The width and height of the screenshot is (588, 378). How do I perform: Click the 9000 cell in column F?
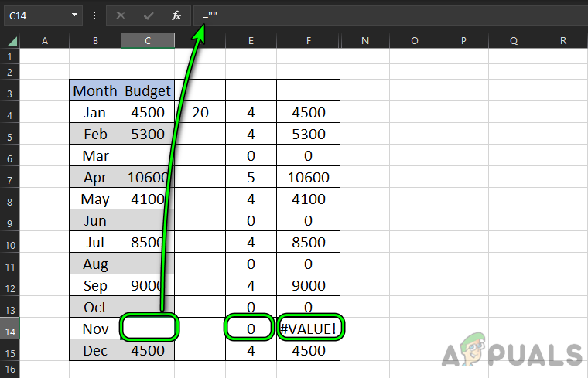coord(308,285)
